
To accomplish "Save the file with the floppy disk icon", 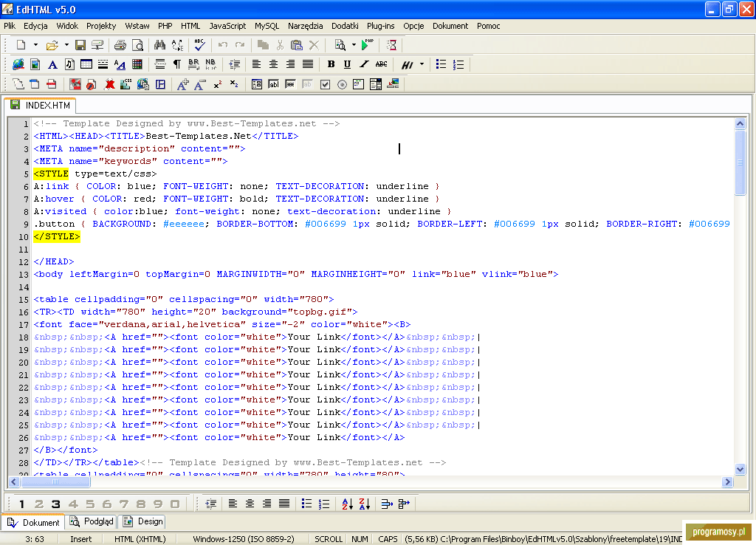I will (80, 45).
